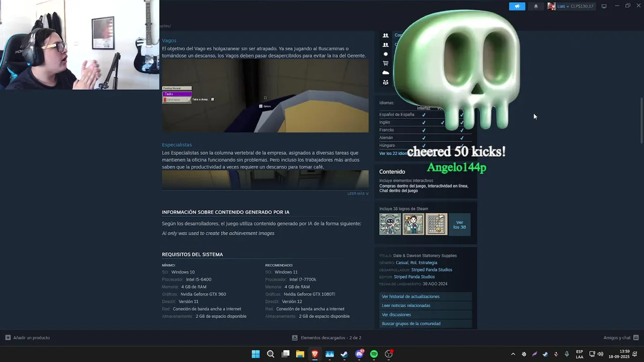The width and height of the screenshot is (644, 362).
Task: Enter Big Picture mode via monitor icon
Action: click(604, 6)
